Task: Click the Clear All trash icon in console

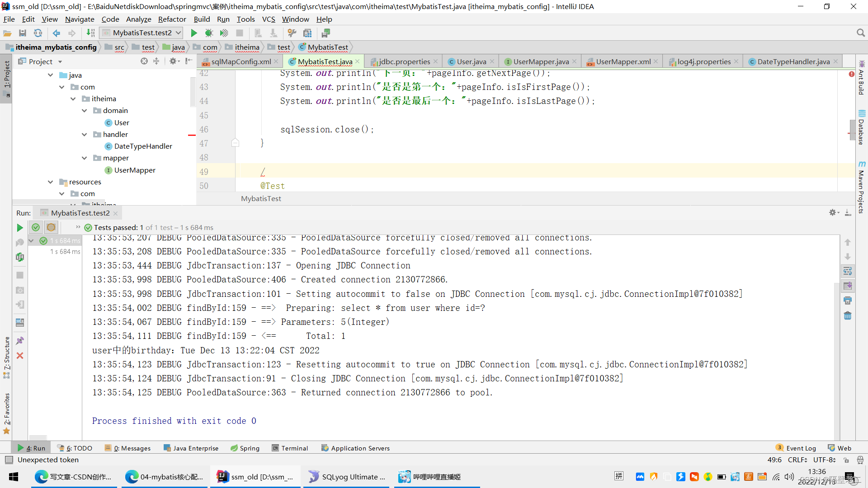Action: 848,315
